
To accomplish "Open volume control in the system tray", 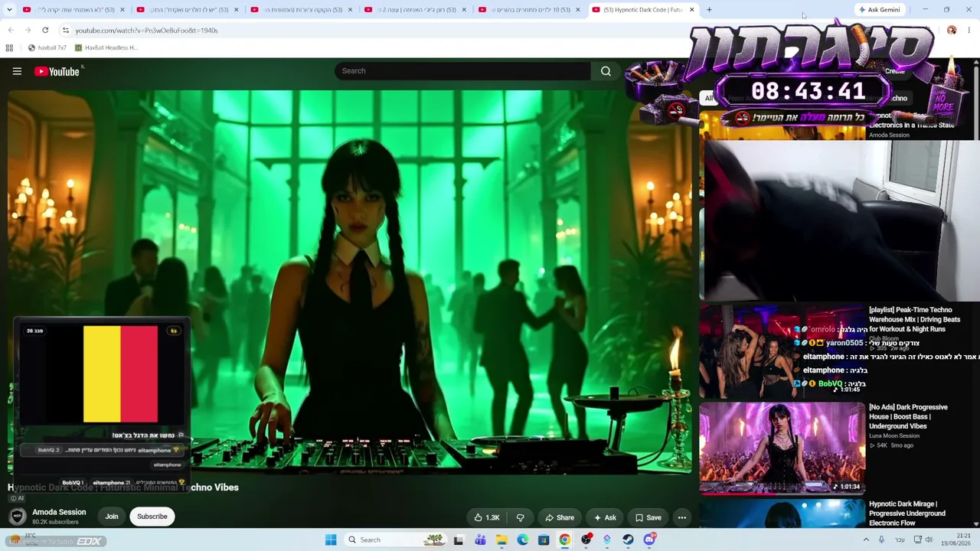I will (x=929, y=540).
